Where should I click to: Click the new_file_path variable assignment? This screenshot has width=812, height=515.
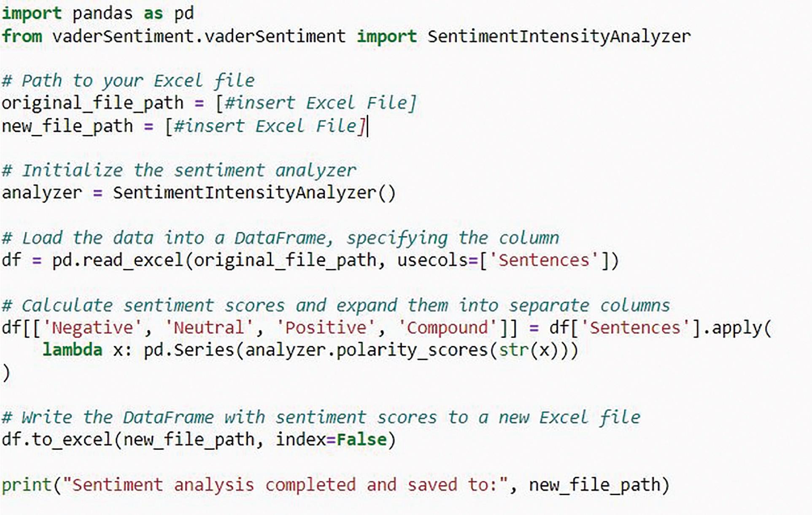coord(67,126)
